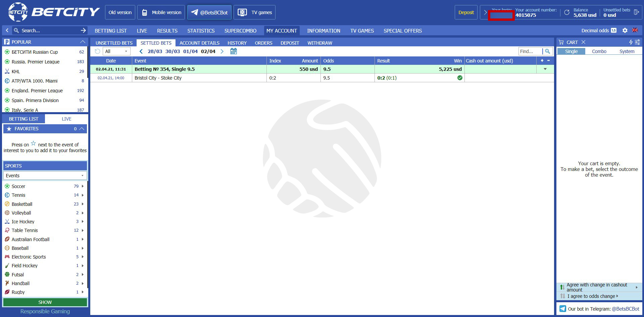Click the magnifier icon in Find box

click(x=547, y=51)
